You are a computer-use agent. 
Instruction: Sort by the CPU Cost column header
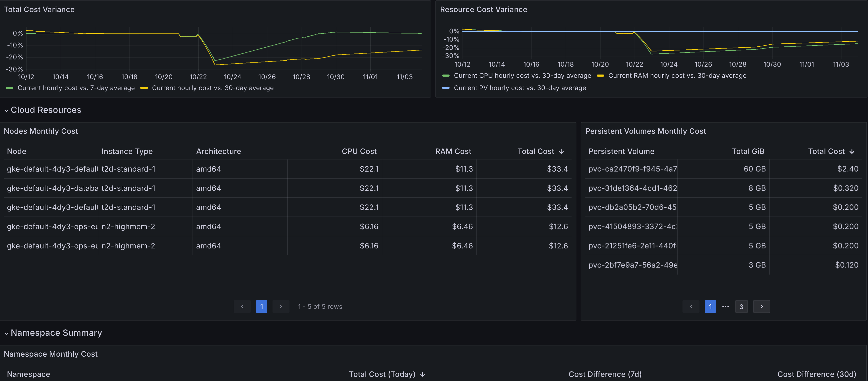(359, 151)
